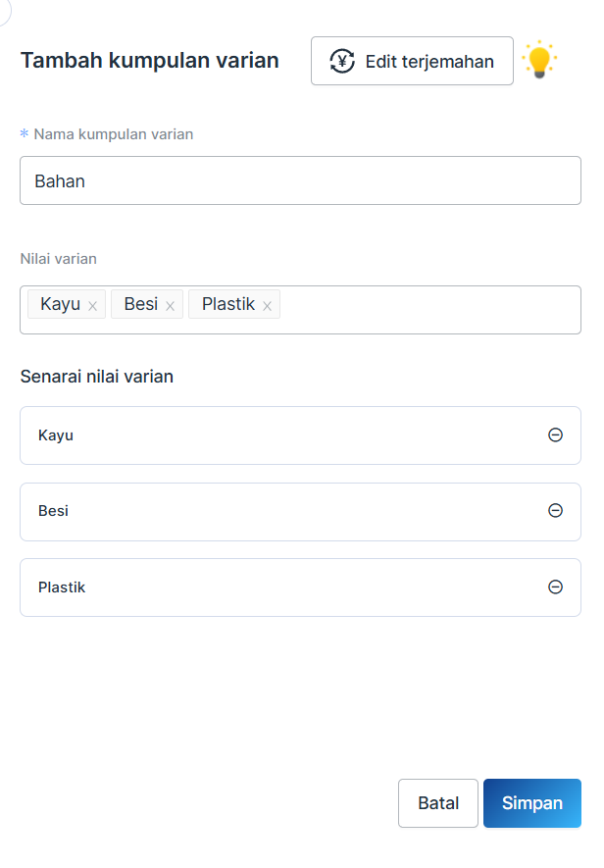Screen dimensions: 604x868
Task: Click the Kayu tag chip label
Action: pos(60,305)
